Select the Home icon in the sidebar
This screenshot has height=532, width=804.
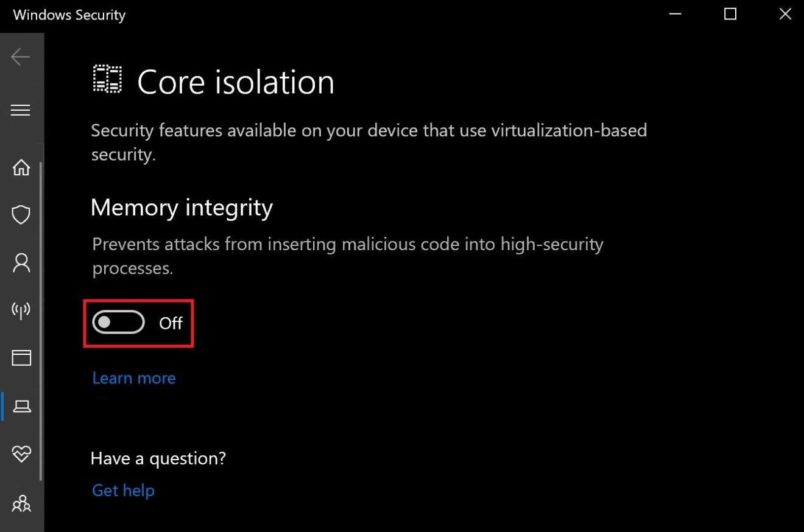click(x=21, y=167)
